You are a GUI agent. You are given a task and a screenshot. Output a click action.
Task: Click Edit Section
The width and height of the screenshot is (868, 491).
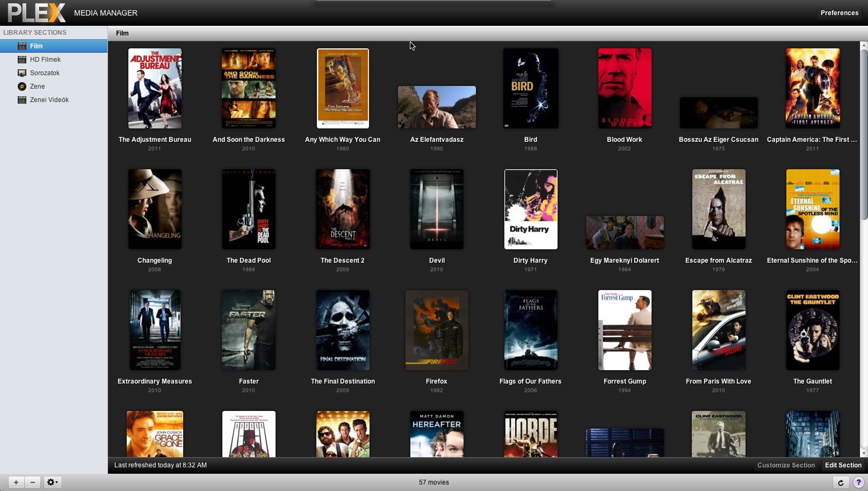click(x=843, y=465)
